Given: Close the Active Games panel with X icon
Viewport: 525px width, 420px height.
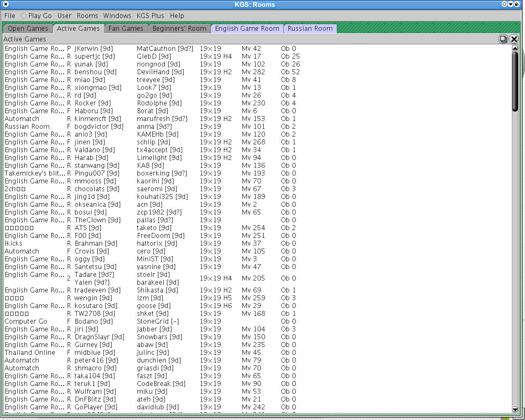Looking at the screenshot, I should [514, 39].
